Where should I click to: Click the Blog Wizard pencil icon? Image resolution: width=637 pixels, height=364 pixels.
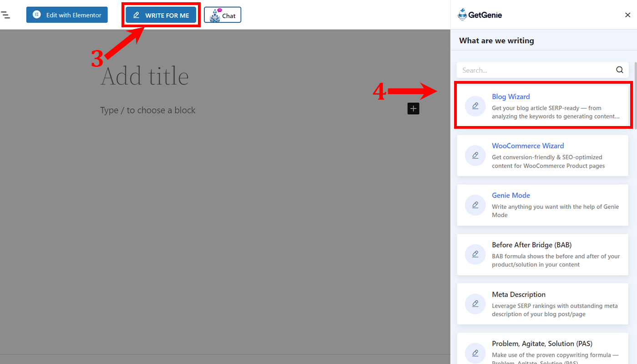pos(475,106)
